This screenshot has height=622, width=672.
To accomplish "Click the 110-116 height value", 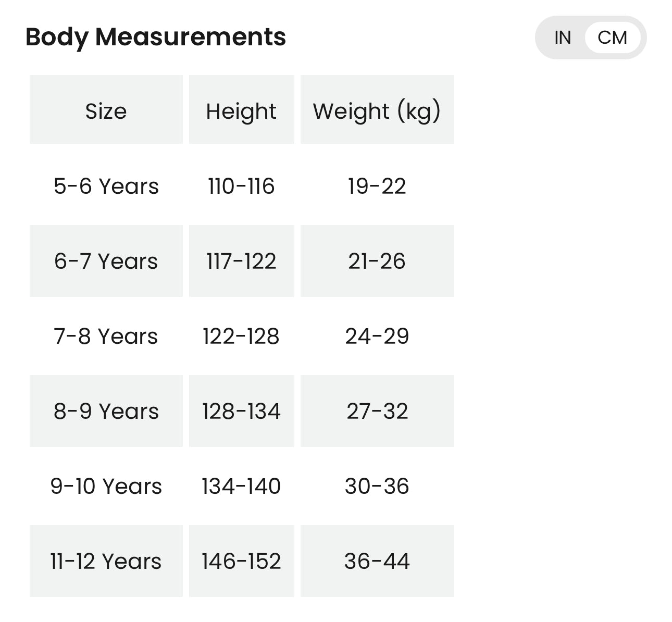I will point(241,186).
